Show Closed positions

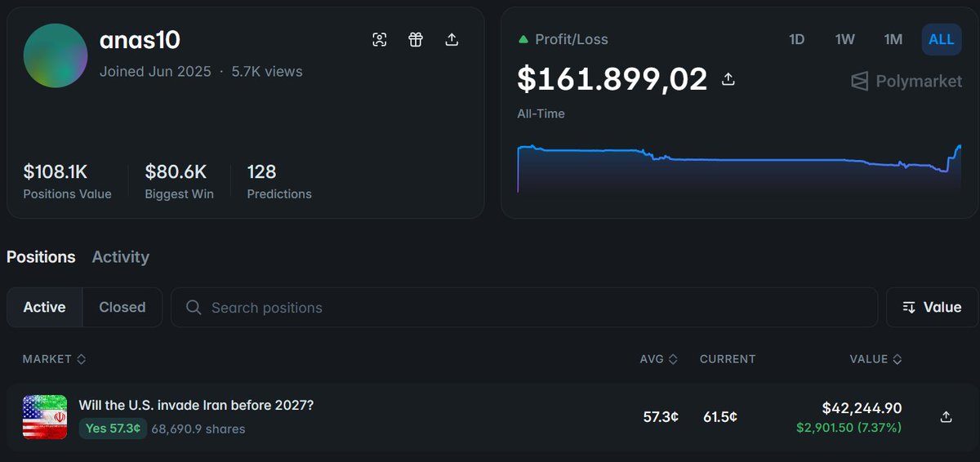[x=122, y=308]
